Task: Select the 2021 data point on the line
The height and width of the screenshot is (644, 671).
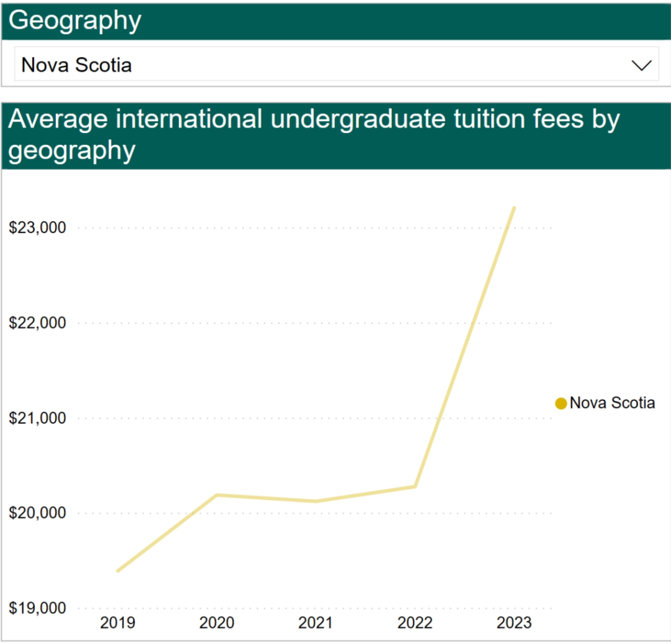Action: (316, 501)
